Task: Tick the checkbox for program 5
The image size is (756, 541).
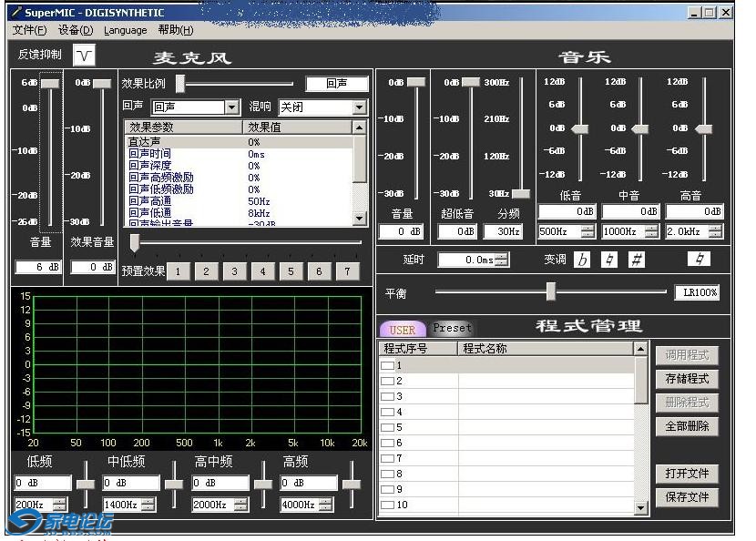Action: (x=387, y=427)
